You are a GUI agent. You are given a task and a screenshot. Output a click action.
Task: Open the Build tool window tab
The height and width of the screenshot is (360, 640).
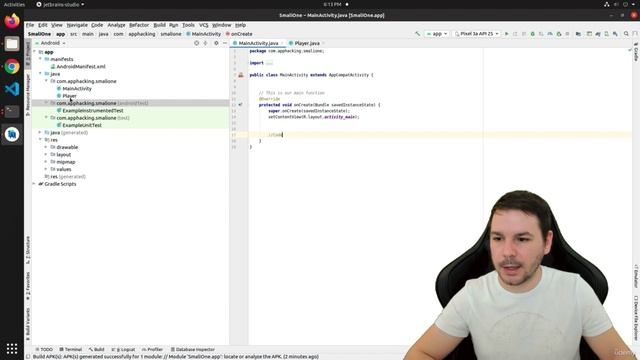click(96, 349)
